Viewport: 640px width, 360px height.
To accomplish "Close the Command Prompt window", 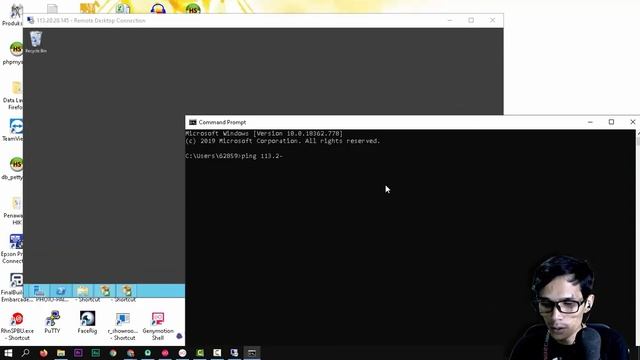I will pyautogui.click(x=632, y=122).
